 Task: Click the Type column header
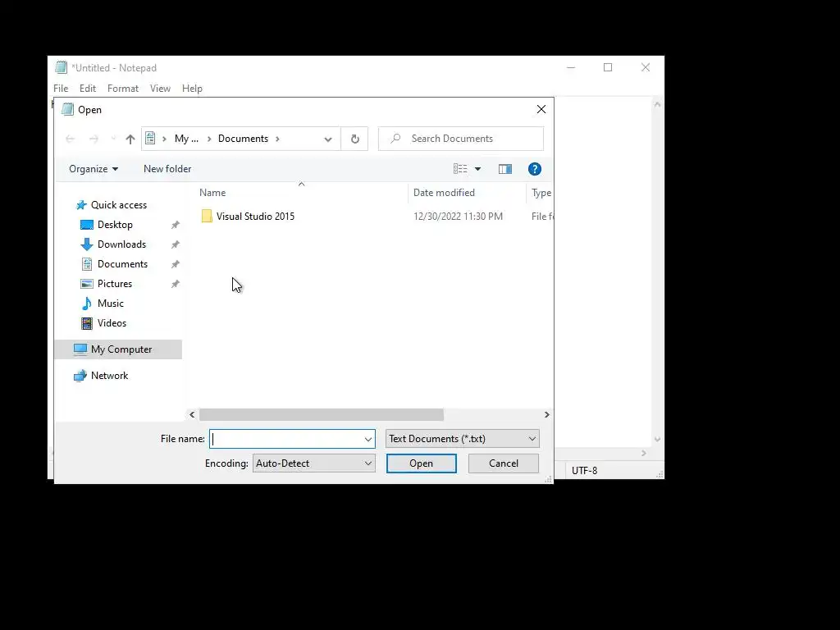point(541,193)
